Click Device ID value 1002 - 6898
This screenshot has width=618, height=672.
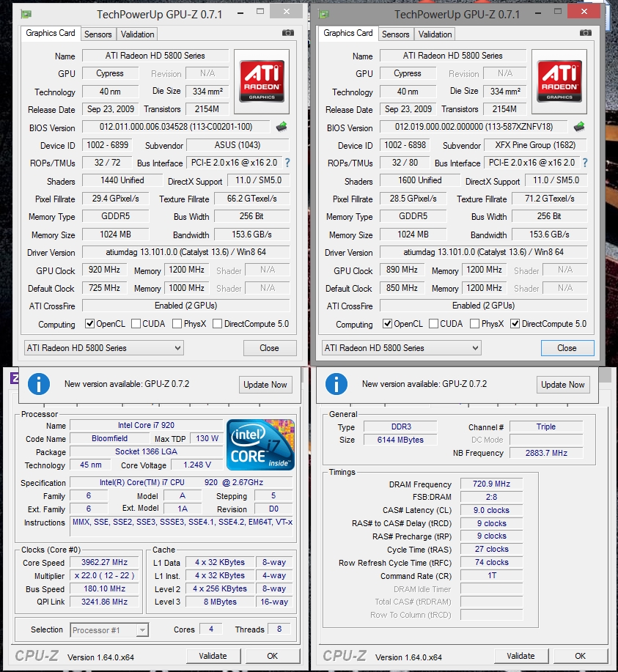point(405,145)
